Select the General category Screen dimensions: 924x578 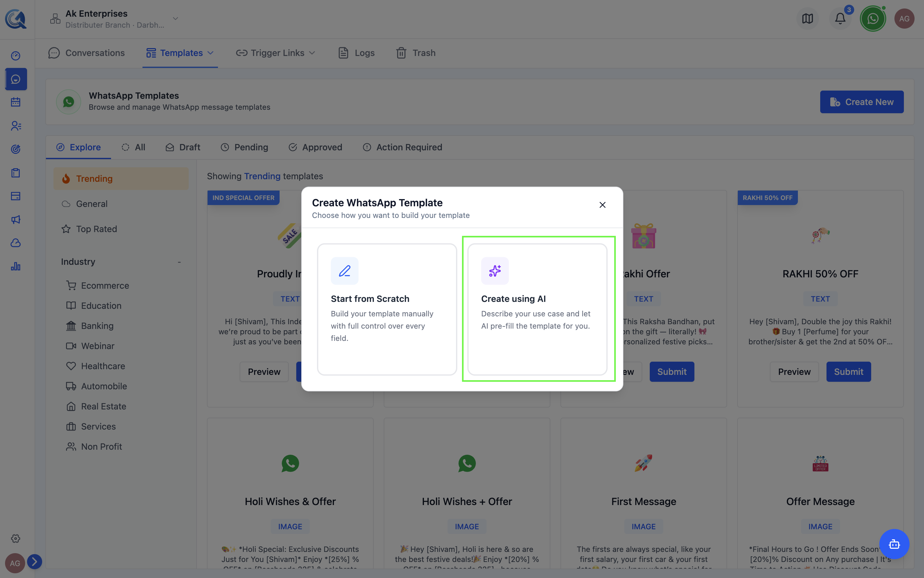tap(121, 204)
